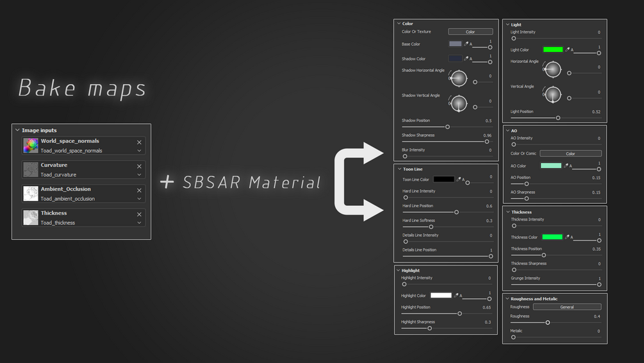Open the Highlight Color swatch
Screen dimensions: 644x363
(x=441, y=295)
